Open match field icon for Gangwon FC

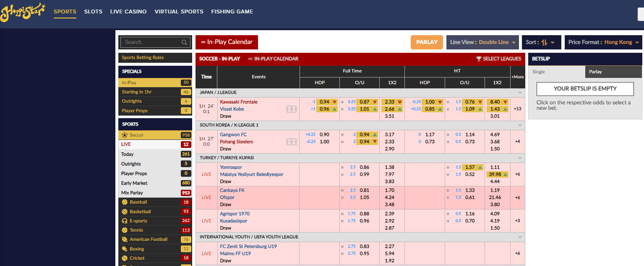(x=291, y=142)
